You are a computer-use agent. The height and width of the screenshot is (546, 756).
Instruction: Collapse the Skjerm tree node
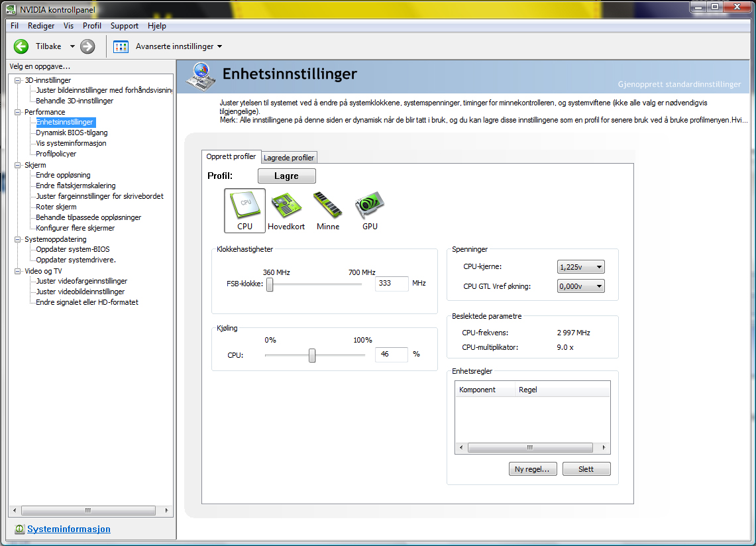click(18, 165)
